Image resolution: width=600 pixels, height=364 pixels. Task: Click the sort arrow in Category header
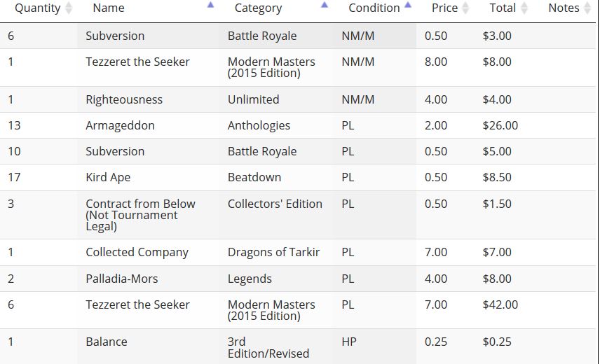click(324, 5)
